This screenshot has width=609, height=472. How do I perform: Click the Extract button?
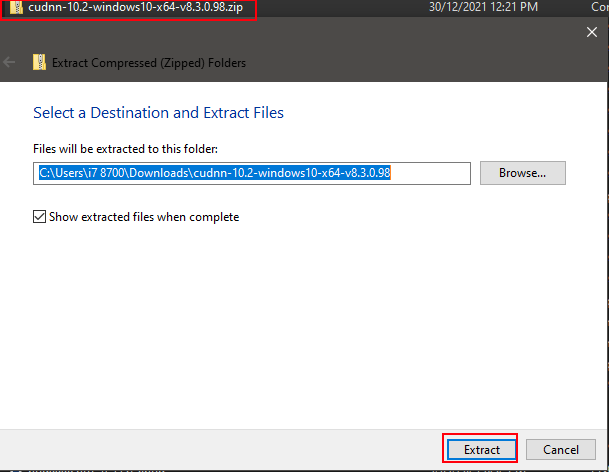pyautogui.click(x=481, y=449)
